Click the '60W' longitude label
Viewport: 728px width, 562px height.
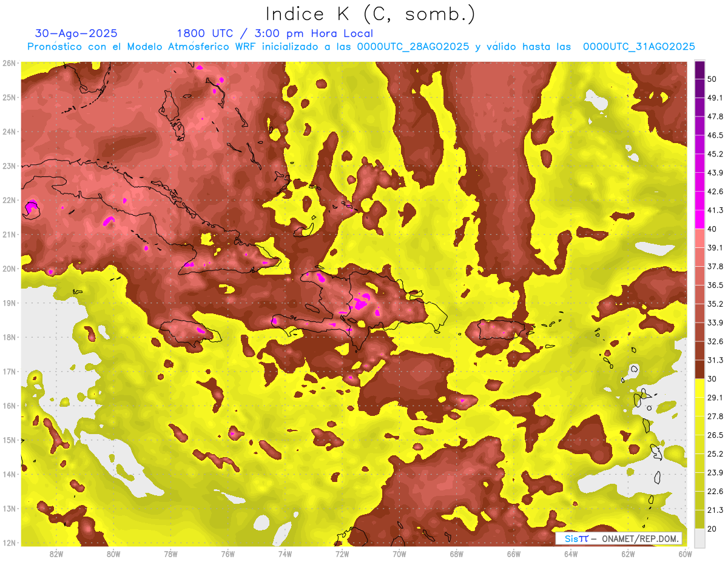pyautogui.click(x=686, y=554)
